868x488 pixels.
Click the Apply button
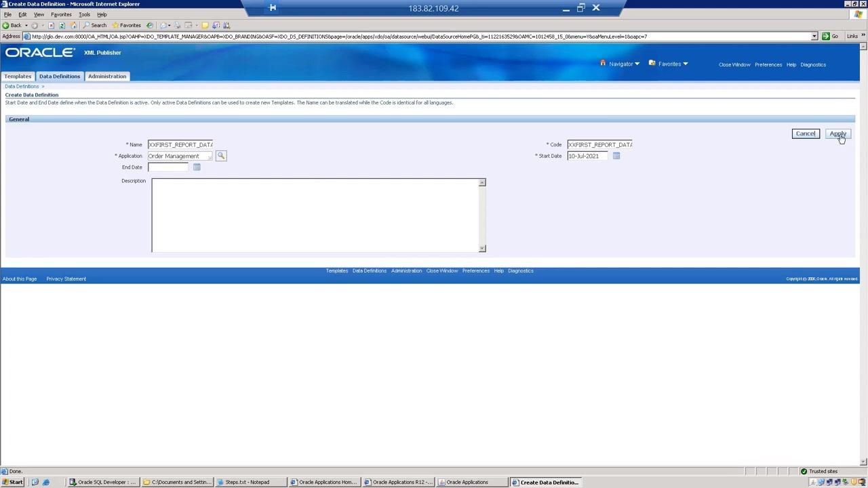(838, 134)
